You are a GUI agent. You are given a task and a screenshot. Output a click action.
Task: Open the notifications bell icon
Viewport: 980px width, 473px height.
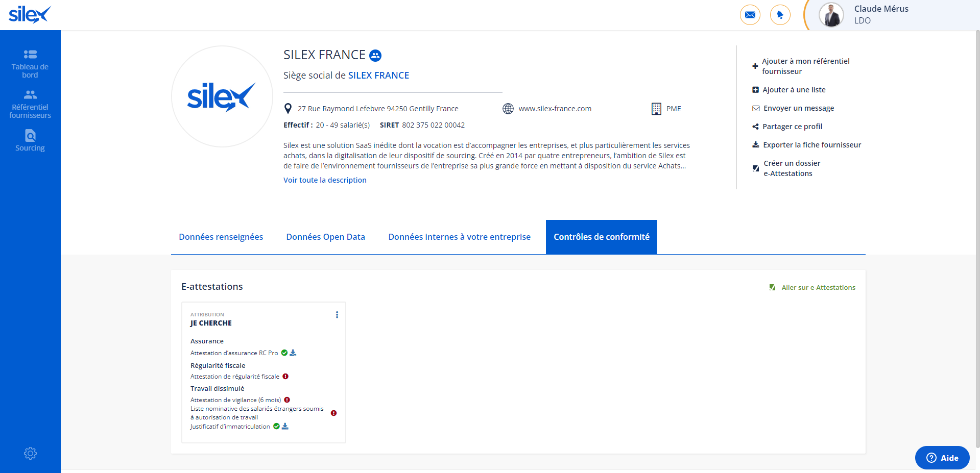pos(780,15)
